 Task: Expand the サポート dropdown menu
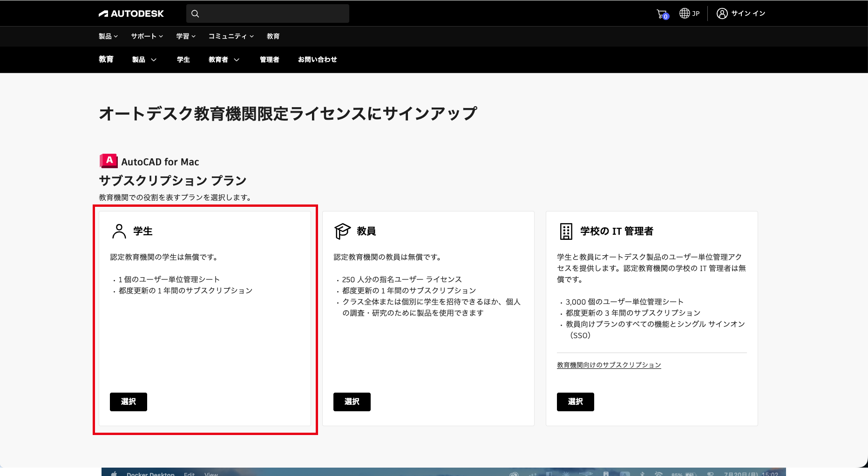tap(147, 36)
